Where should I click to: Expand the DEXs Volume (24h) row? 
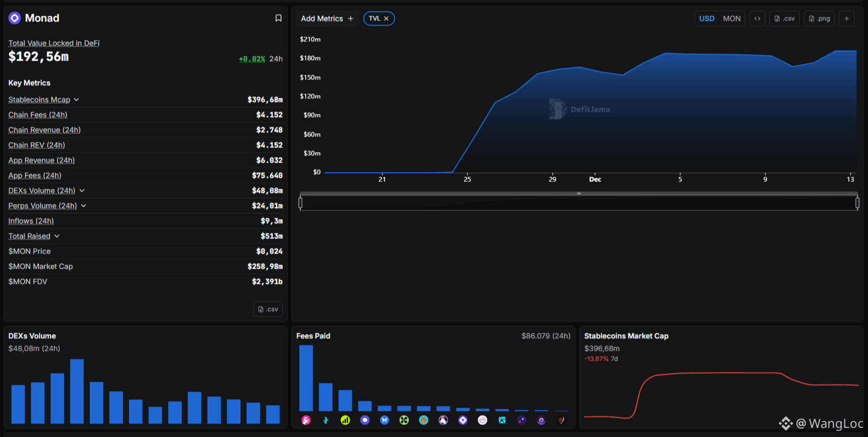click(x=82, y=191)
